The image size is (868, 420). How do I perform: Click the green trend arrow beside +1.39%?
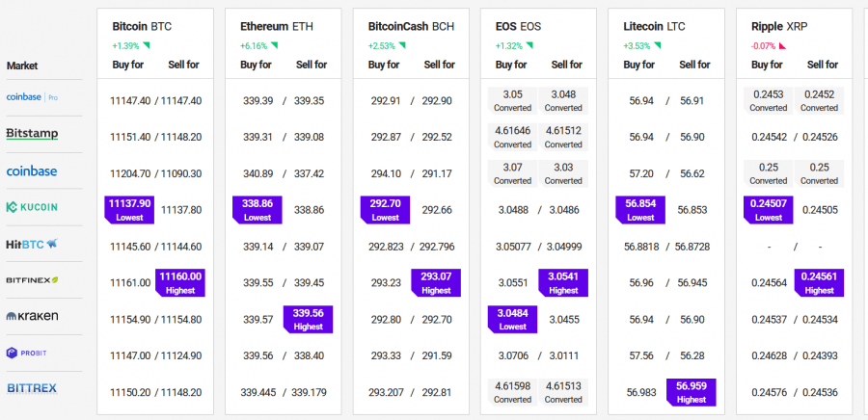[146, 45]
